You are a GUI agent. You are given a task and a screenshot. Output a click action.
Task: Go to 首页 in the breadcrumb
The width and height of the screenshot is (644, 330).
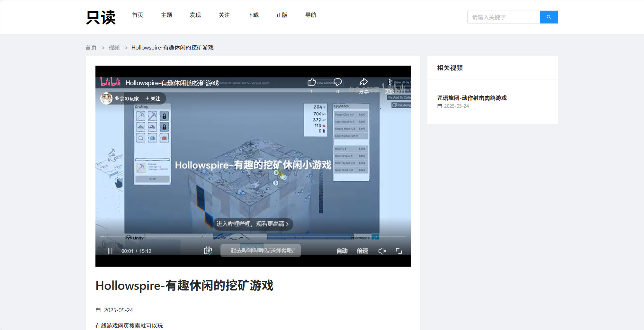tap(91, 48)
